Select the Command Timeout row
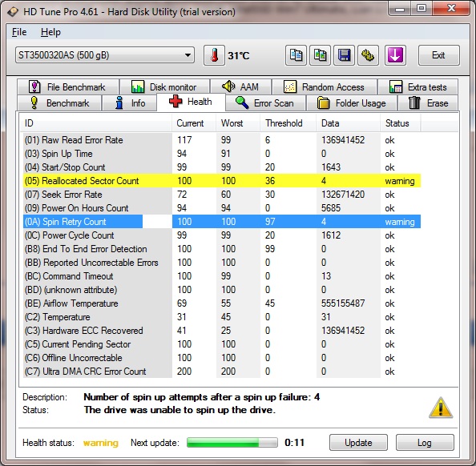476x466 pixels. click(222, 276)
